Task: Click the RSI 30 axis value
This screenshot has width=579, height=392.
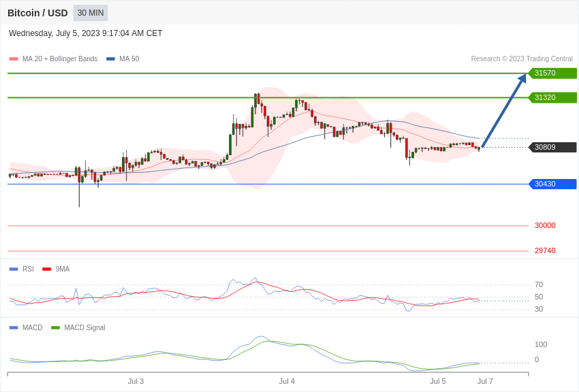Action: point(539,310)
